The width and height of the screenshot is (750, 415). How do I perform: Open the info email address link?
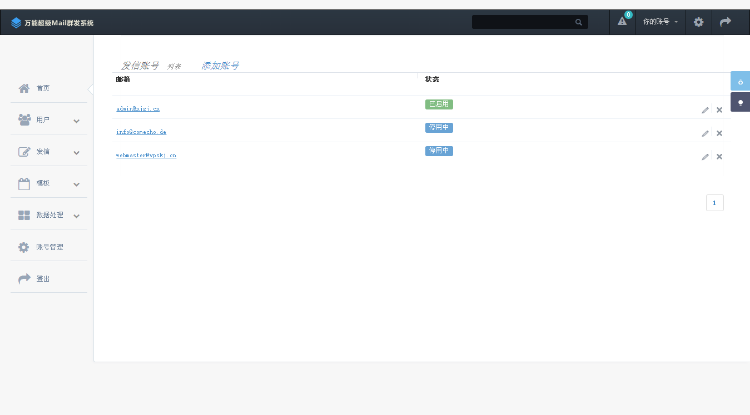pos(141,132)
